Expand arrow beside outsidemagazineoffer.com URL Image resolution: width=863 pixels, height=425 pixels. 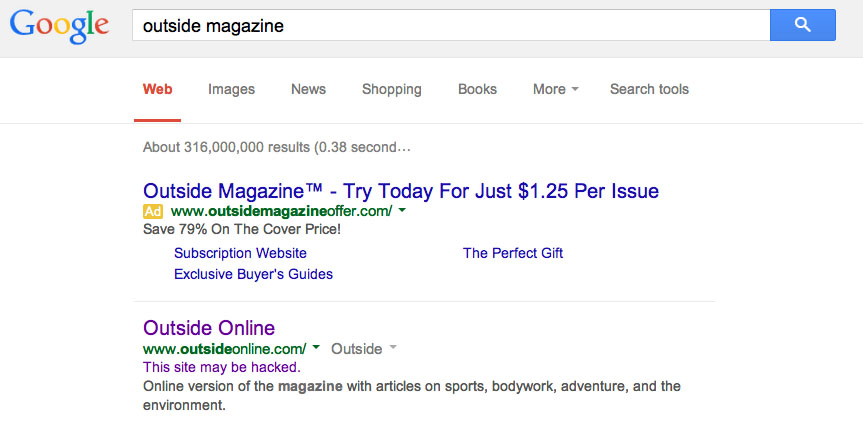[x=402, y=211]
